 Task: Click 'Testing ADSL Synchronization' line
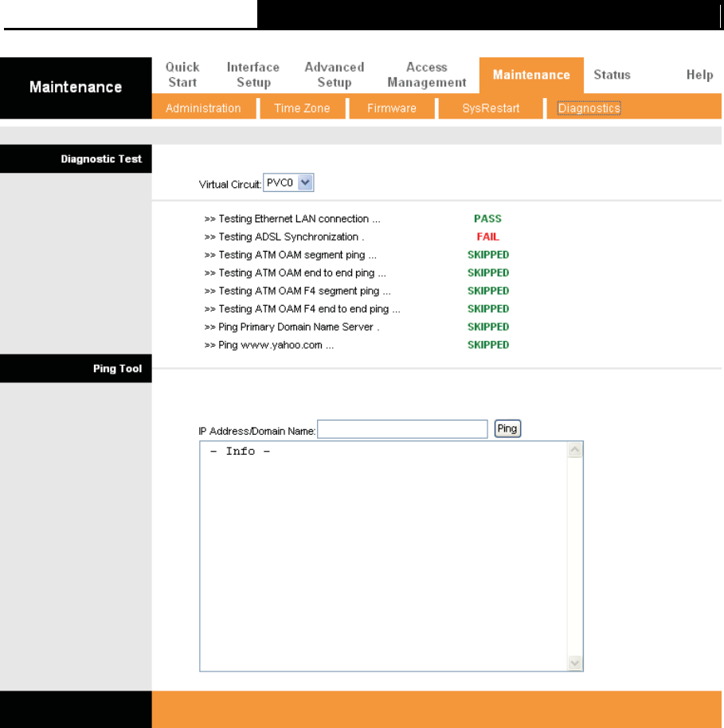pyautogui.click(x=284, y=237)
